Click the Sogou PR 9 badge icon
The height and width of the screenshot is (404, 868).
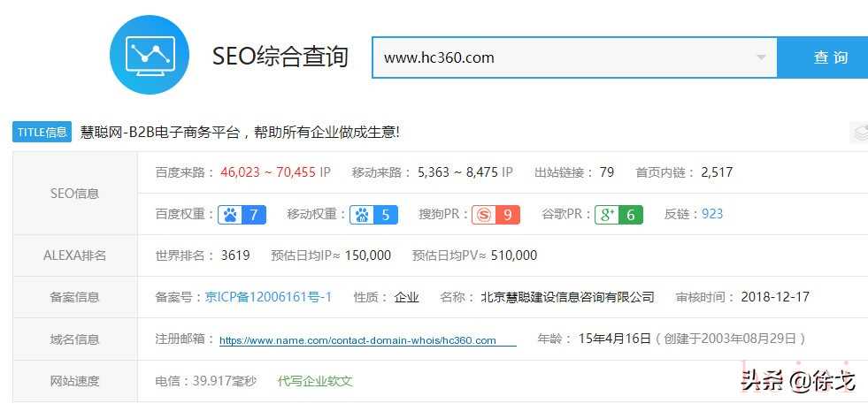click(495, 214)
